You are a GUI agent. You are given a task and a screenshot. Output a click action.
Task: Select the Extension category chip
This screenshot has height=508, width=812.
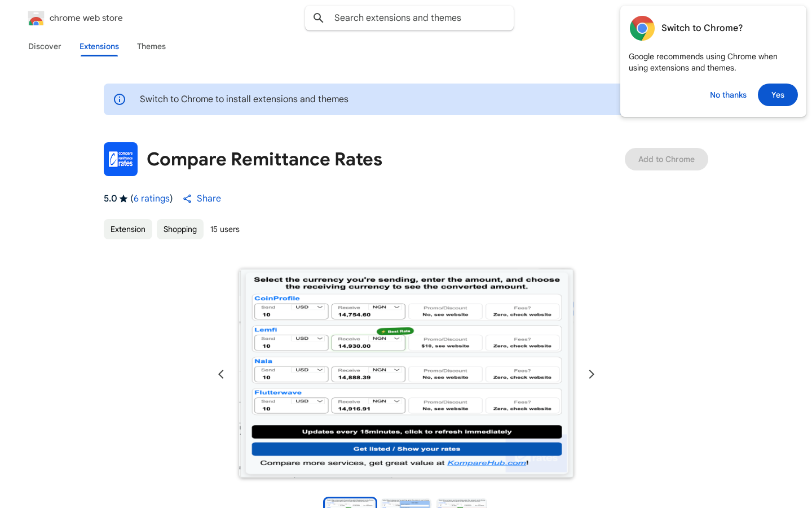(x=128, y=229)
